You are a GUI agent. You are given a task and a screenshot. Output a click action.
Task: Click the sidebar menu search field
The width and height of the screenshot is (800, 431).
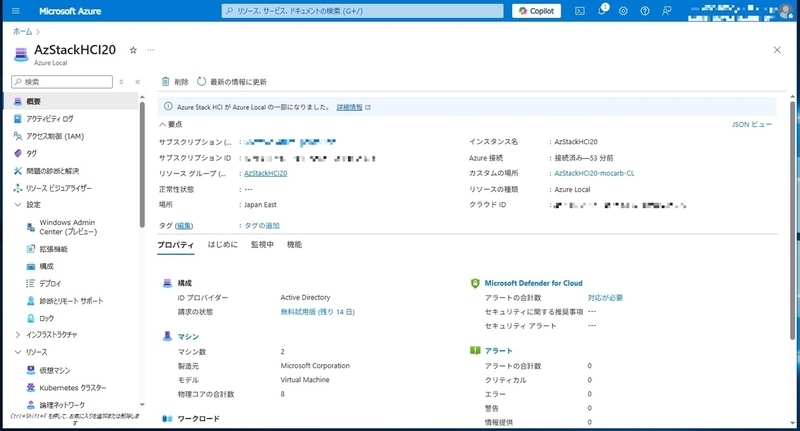[x=62, y=82]
